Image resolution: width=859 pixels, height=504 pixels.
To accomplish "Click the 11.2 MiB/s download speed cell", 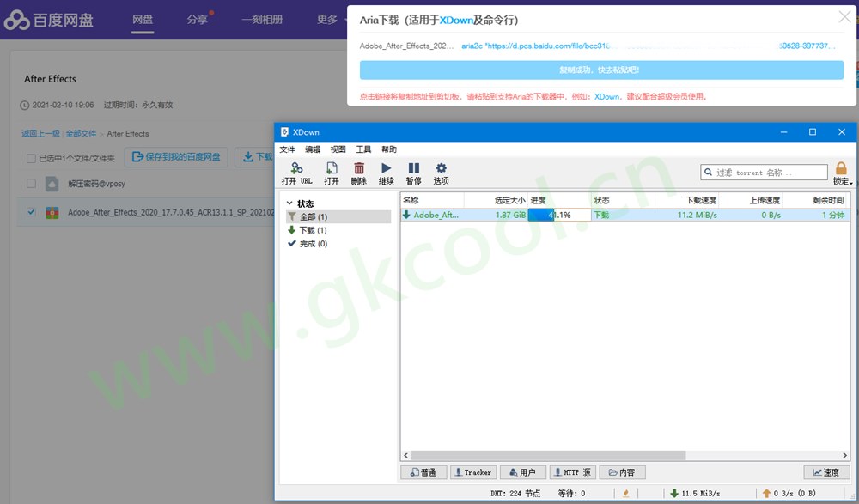I will click(697, 215).
